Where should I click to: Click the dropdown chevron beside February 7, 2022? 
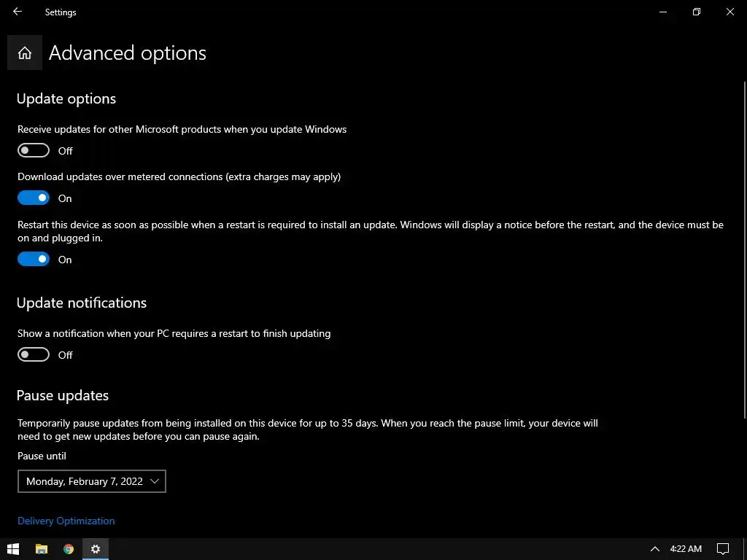(x=154, y=481)
